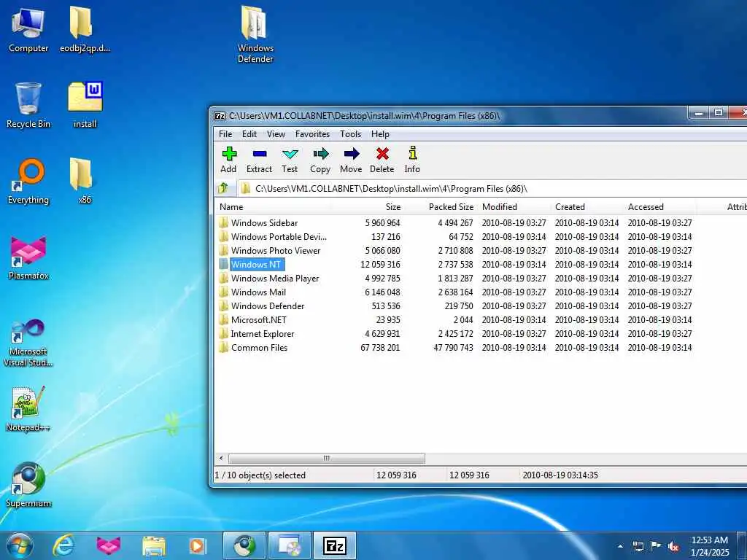747x560 pixels.
Task: Sort by the Name column header
Action: coord(274,206)
